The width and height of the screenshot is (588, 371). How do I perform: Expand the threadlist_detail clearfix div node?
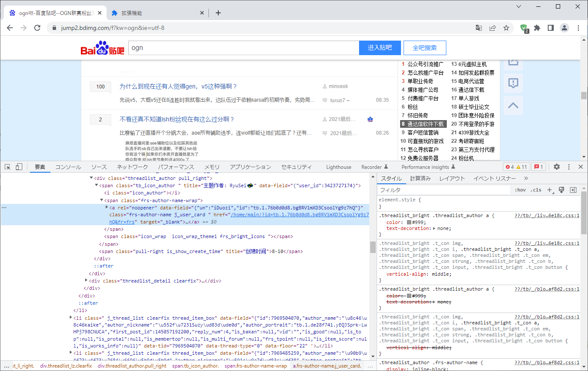point(86,280)
